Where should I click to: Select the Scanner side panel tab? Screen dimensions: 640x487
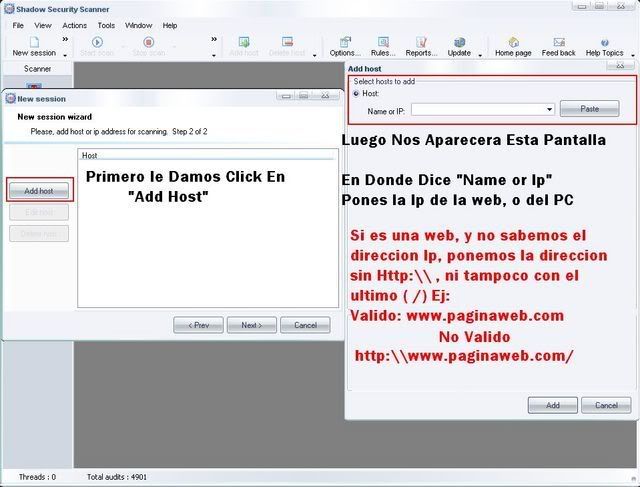pyautogui.click(x=38, y=69)
